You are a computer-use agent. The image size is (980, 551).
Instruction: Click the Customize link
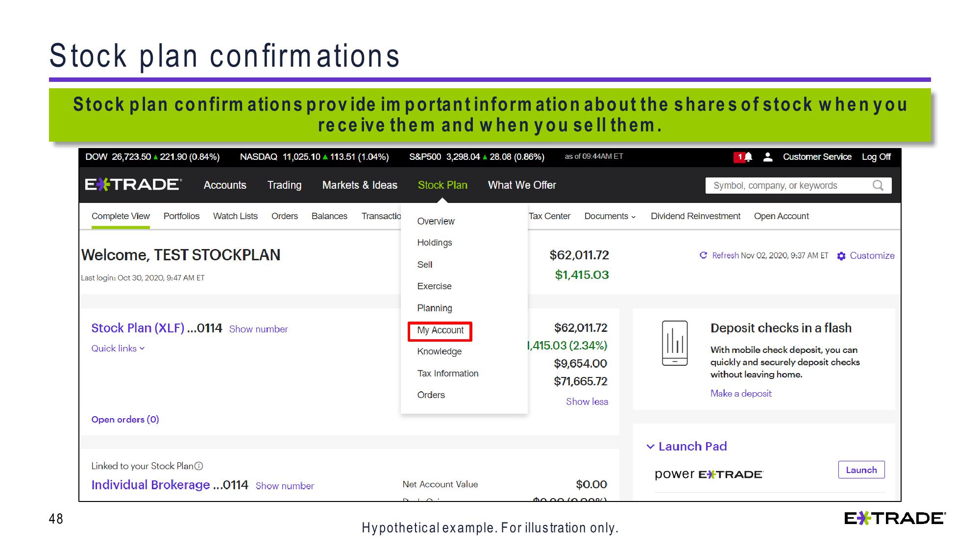pos(872,255)
